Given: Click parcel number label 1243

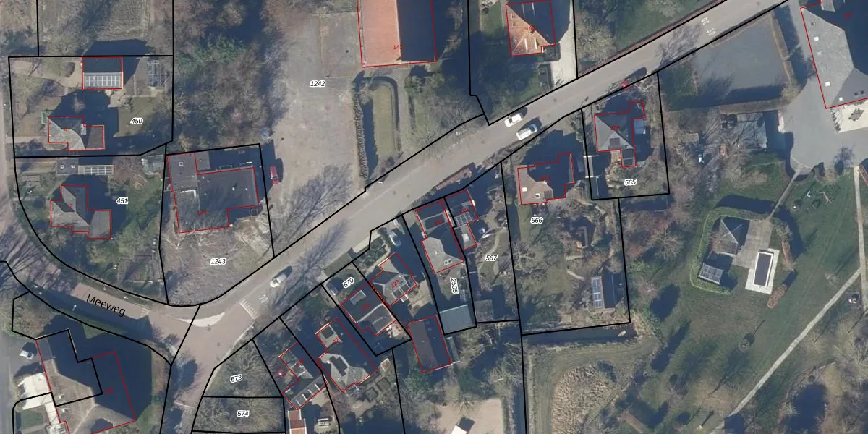Looking at the screenshot, I should coord(218,261).
